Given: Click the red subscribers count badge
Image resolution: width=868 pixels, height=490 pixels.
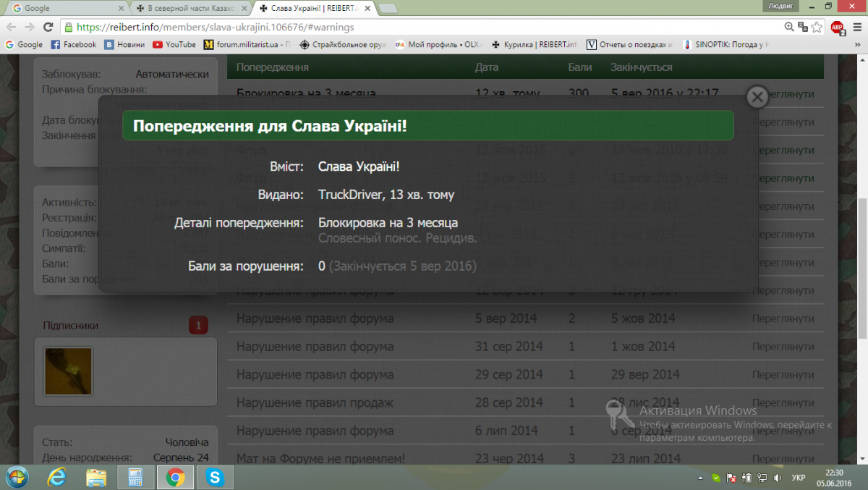Looking at the screenshot, I should point(198,325).
